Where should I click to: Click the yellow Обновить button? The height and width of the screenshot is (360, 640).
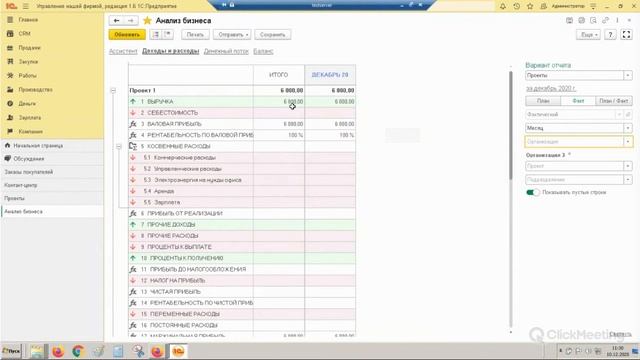tap(127, 35)
